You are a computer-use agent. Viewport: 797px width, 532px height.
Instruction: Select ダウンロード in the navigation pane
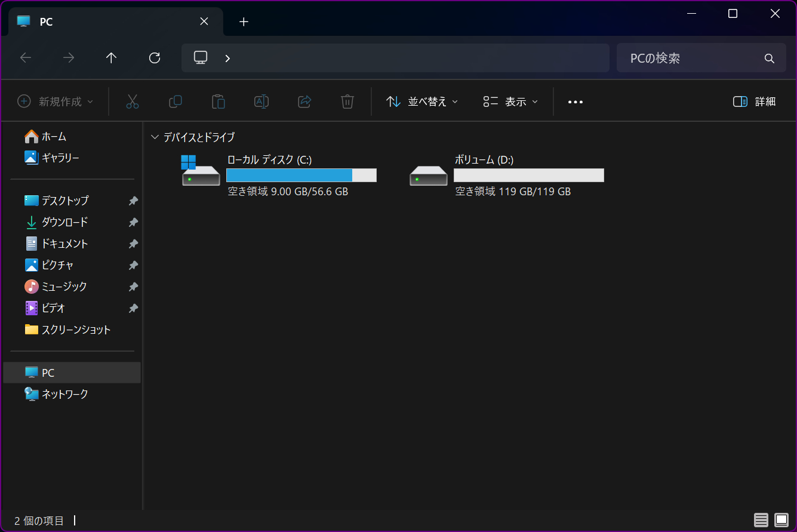point(64,222)
